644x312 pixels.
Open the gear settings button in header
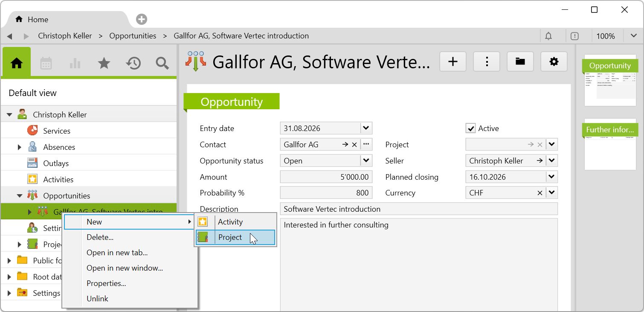pyautogui.click(x=554, y=62)
